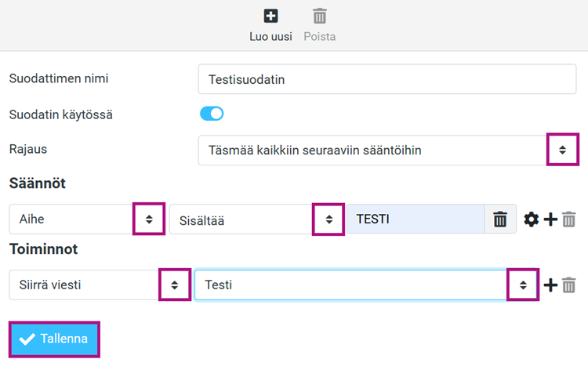Delete rule row with grey trash icon

click(x=569, y=219)
